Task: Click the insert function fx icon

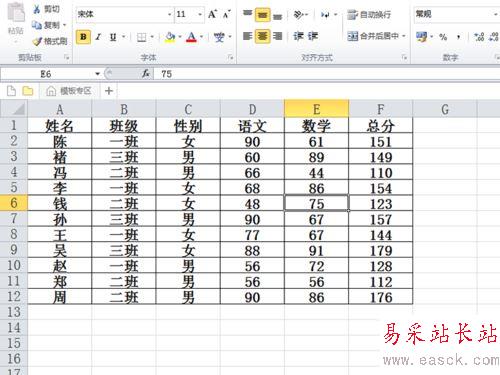Action: [146, 73]
